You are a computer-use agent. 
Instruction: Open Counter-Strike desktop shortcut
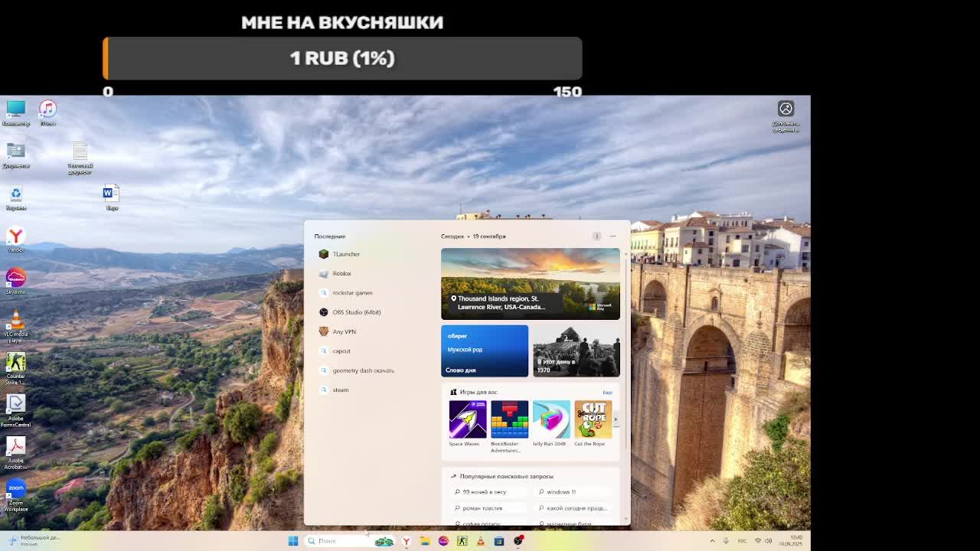15,367
